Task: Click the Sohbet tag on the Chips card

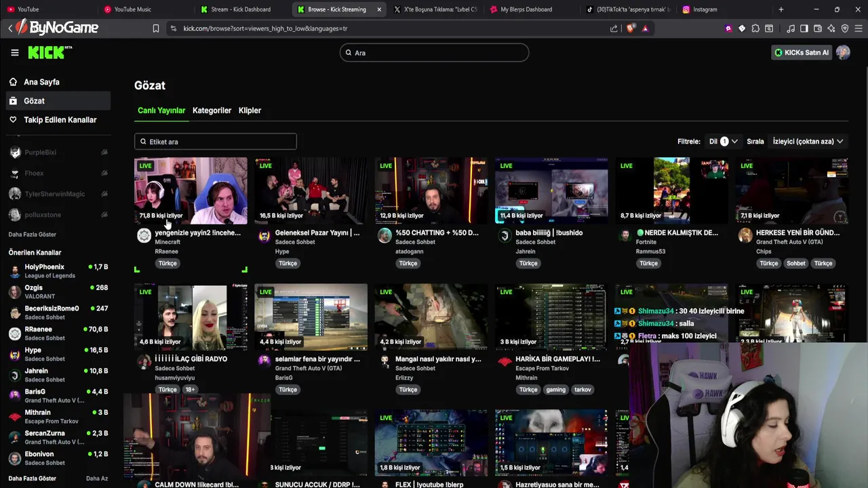Action: pyautogui.click(x=796, y=264)
